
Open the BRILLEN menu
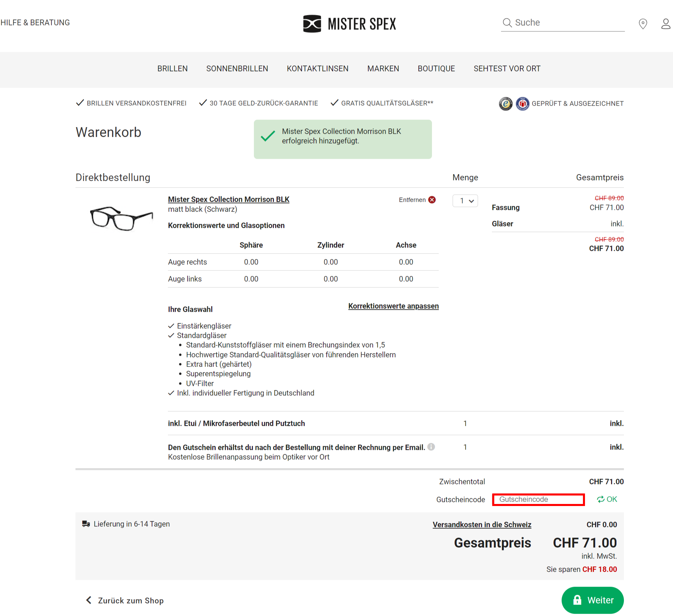click(172, 69)
